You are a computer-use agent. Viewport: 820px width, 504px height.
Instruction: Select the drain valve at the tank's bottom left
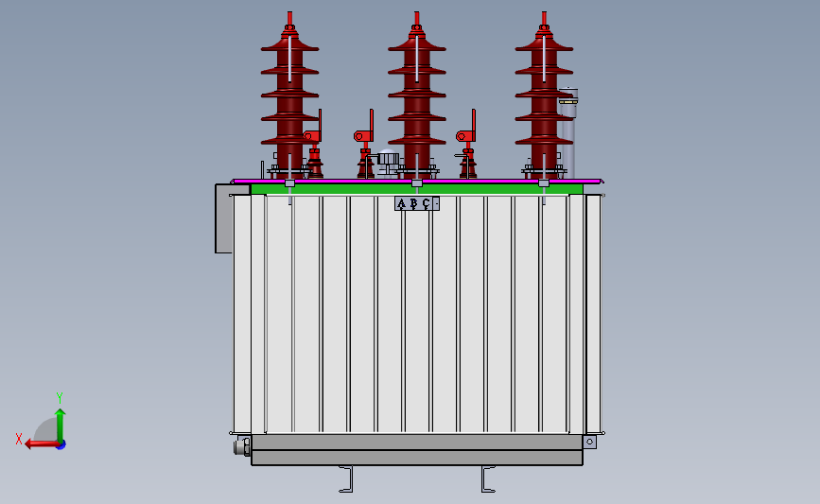pyautogui.click(x=242, y=447)
